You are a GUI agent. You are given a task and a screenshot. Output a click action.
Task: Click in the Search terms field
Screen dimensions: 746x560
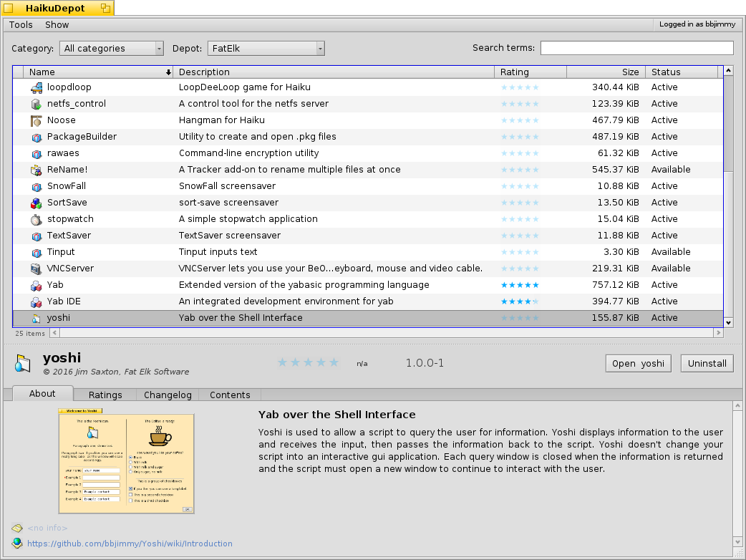click(x=636, y=48)
